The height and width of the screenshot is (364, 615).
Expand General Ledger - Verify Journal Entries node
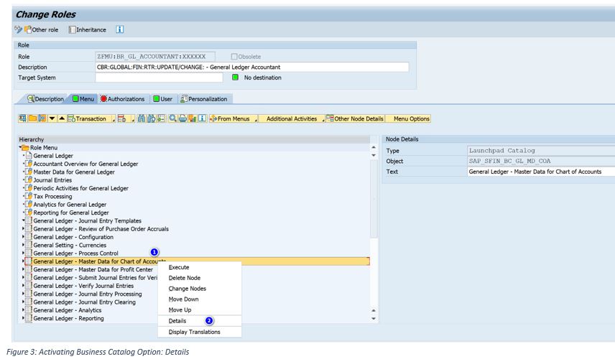coord(23,286)
